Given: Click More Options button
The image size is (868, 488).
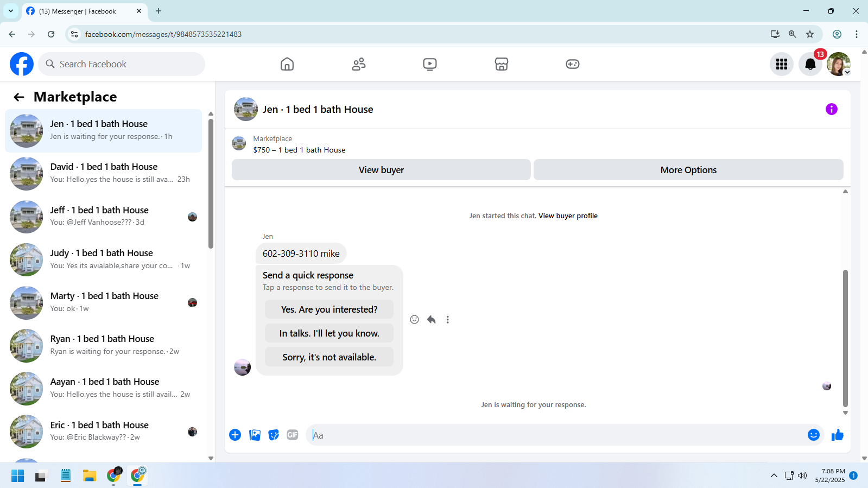Looking at the screenshot, I should pyautogui.click(x=688, y=170).
